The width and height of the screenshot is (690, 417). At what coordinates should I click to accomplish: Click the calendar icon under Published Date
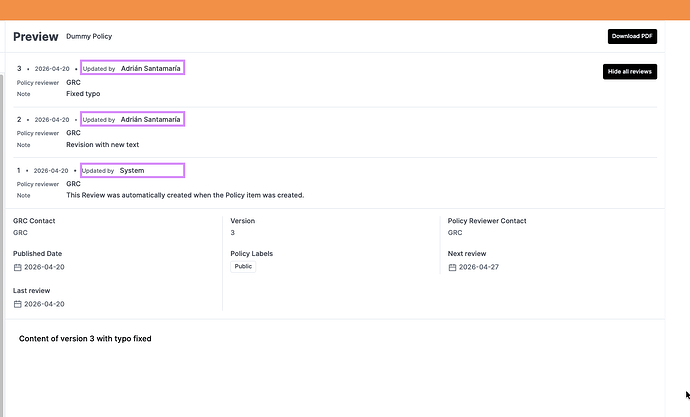[17, 268]
